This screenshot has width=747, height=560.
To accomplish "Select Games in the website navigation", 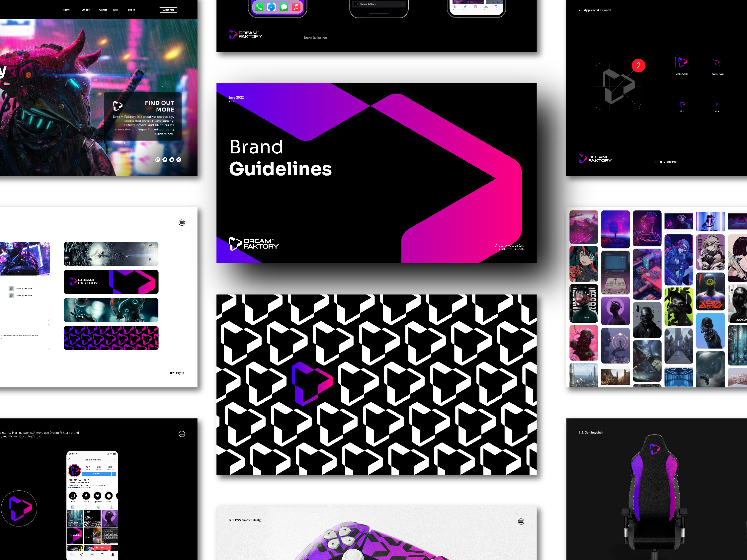I will click(x=103, y=10).
